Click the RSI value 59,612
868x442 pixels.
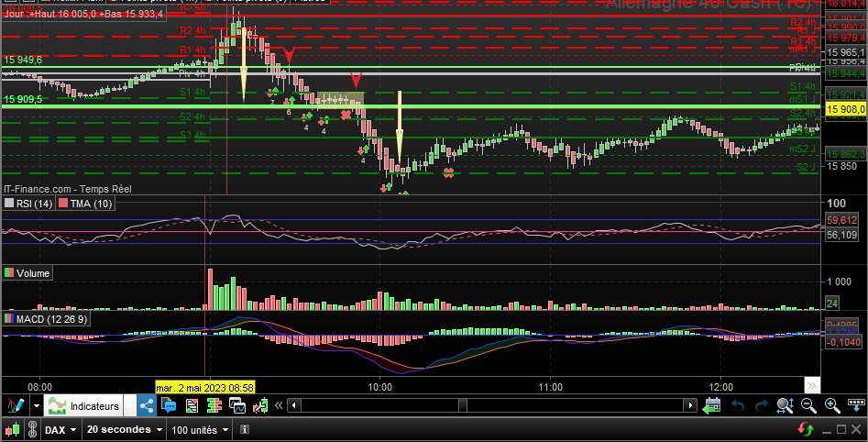[841, 220]
